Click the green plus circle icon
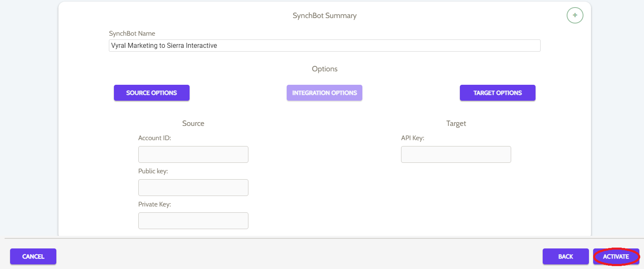The image size is (644, 269). tap(575, 16)
